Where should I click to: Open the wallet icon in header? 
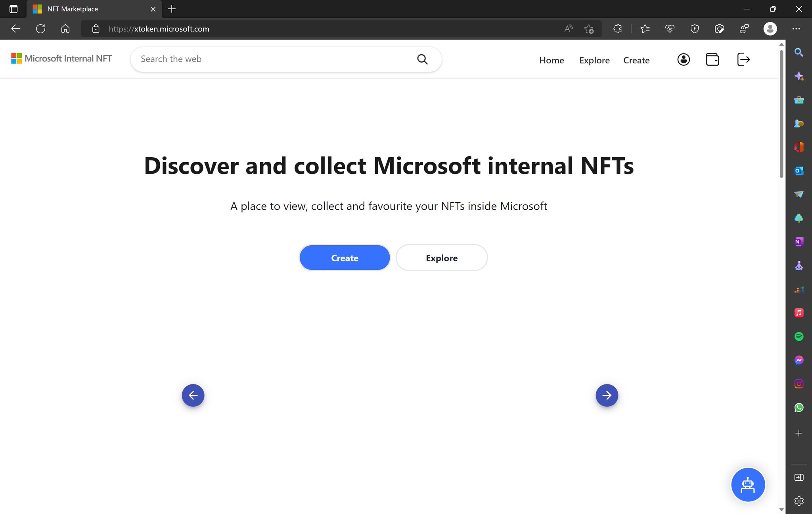pos(712,59)
